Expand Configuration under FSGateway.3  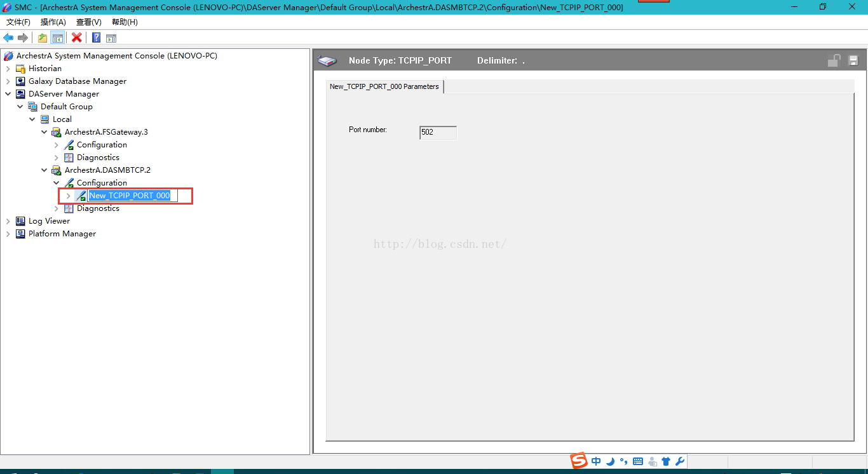pyautogui.click(x=57, y=145)
